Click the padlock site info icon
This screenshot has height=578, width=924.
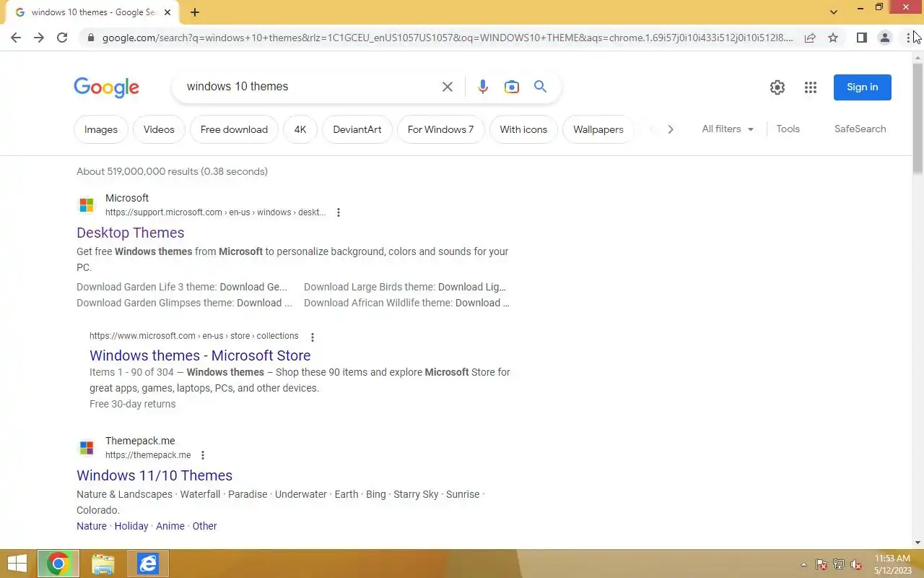(91, 38)
